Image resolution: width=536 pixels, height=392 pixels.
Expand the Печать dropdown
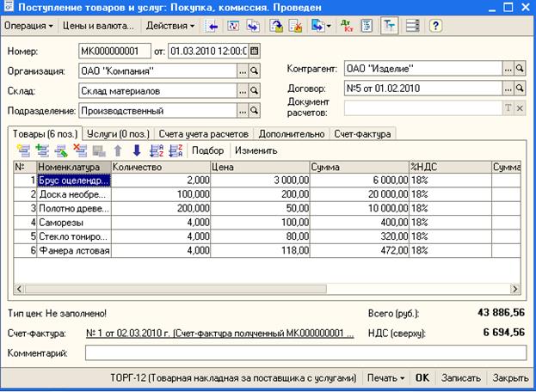click(x=384, y=377)
